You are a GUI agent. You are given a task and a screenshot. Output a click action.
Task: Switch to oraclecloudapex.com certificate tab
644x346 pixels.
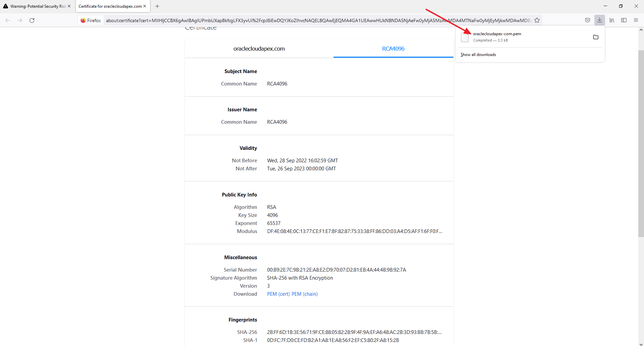pyautogui.click(x=259, y=49)
